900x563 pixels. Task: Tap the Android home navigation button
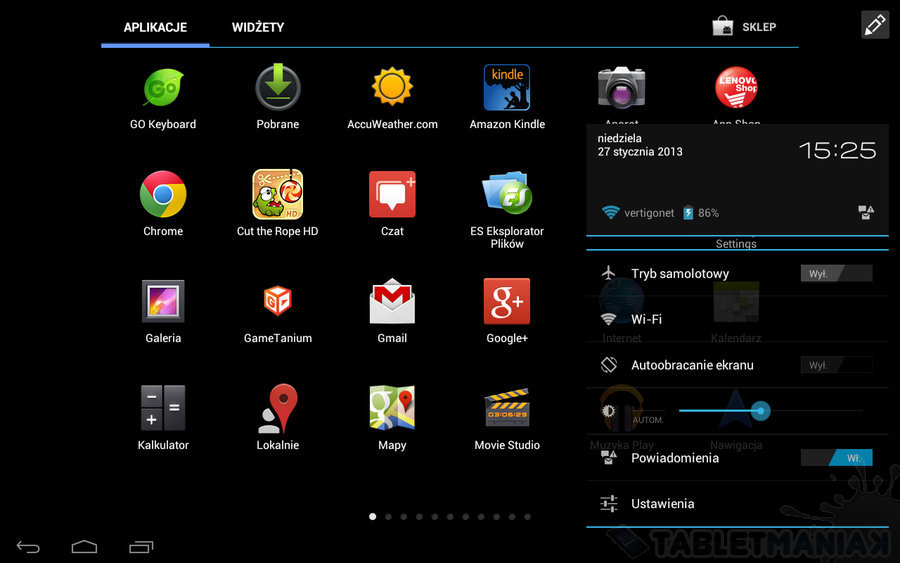[84, 547]
